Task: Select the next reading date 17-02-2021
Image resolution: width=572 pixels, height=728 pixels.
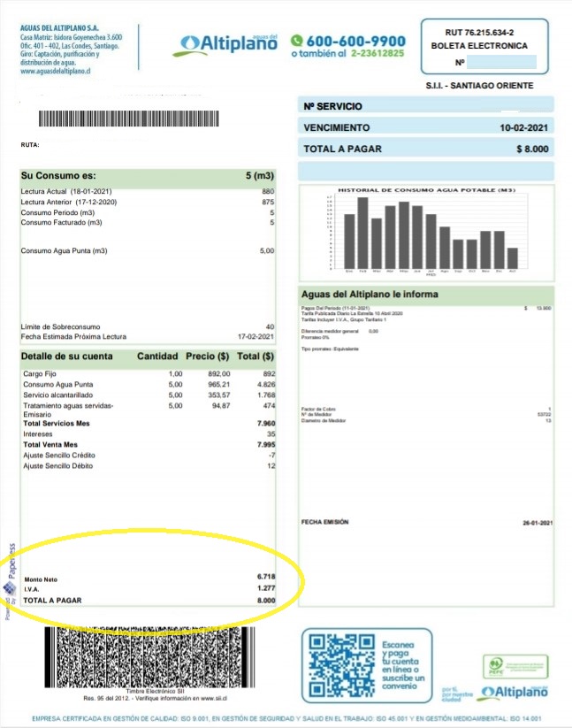Action: tap(255, 337)
